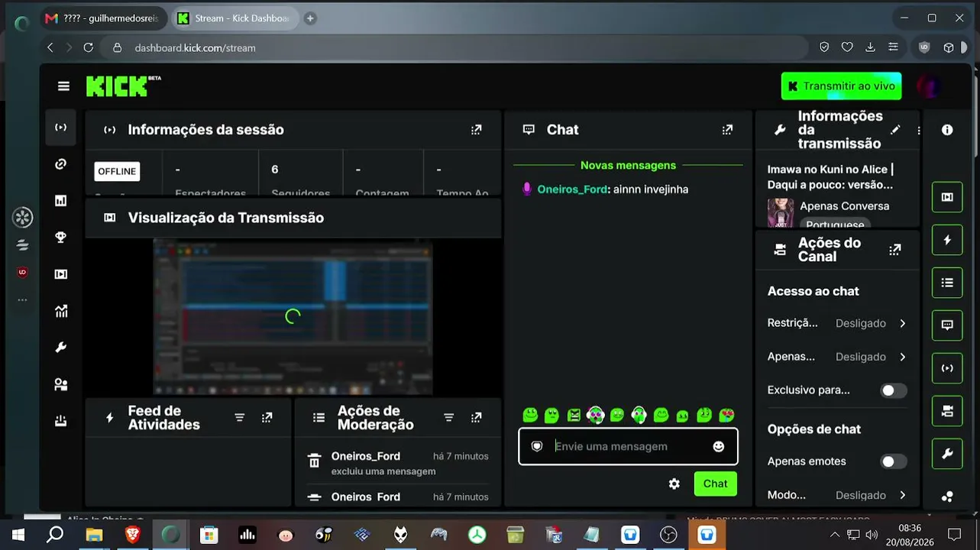
Task: Reload the page in the browser toolbar
Action: tap(89, 47)
